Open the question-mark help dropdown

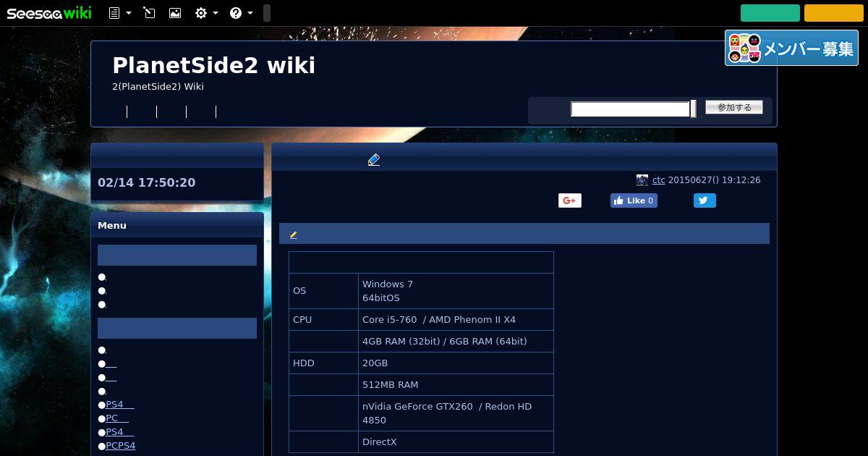click(241, 13)
